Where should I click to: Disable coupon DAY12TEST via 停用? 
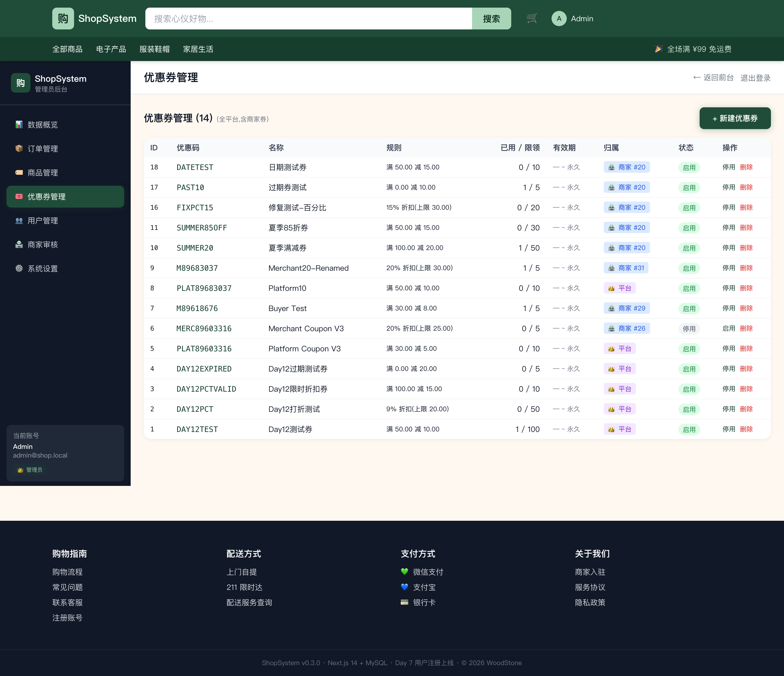(729, 429)
